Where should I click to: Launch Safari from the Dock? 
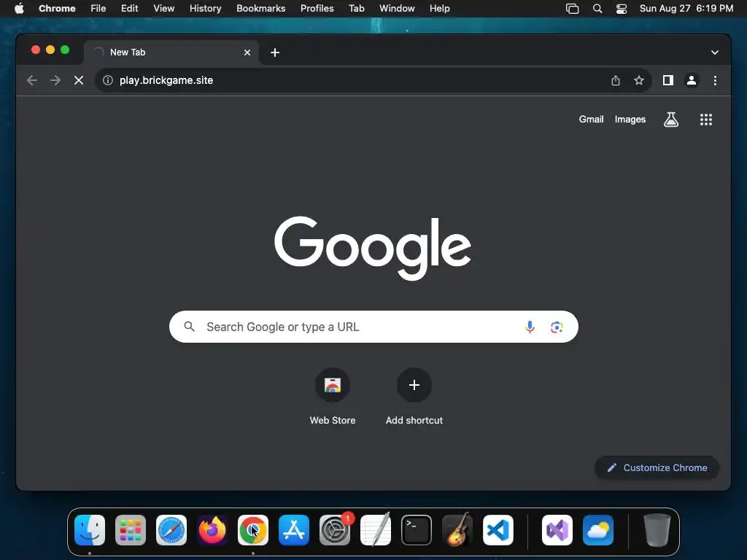pos(171,530)
